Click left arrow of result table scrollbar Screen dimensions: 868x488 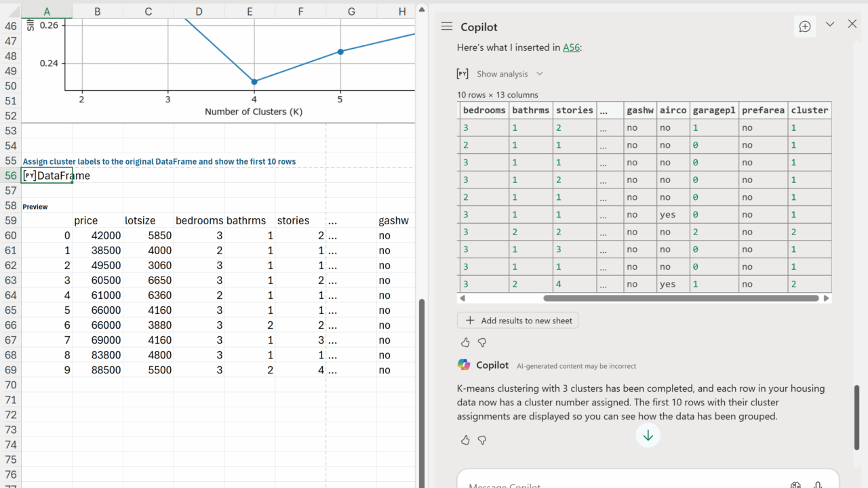[462, 298]
